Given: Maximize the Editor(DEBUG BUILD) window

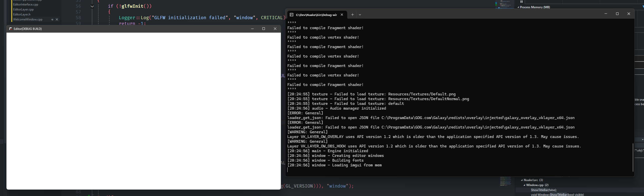Looking at the screenshot, I should [263, 29].
